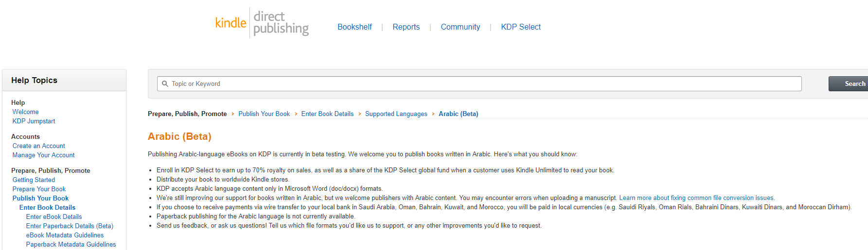Click the Search button
Screen dimensions: 868x250
[x=849, y=83]
